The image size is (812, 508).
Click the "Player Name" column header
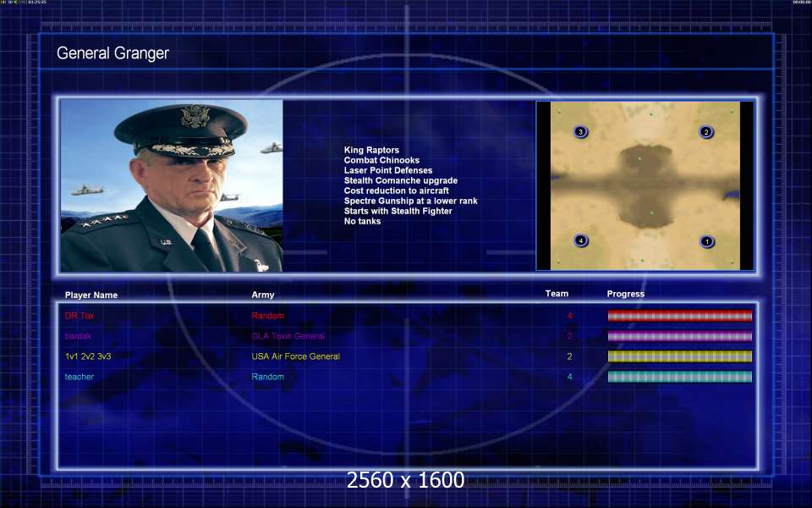[x=91, y=295]
